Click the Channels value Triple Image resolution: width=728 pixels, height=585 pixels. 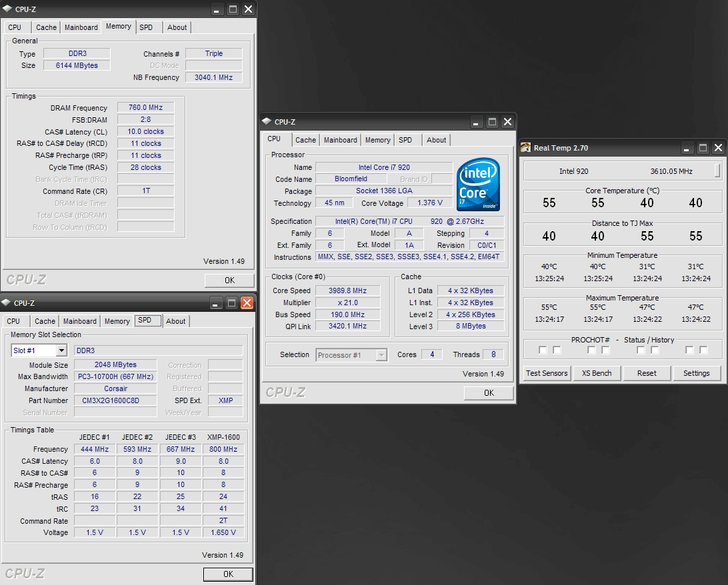[213, 53]
